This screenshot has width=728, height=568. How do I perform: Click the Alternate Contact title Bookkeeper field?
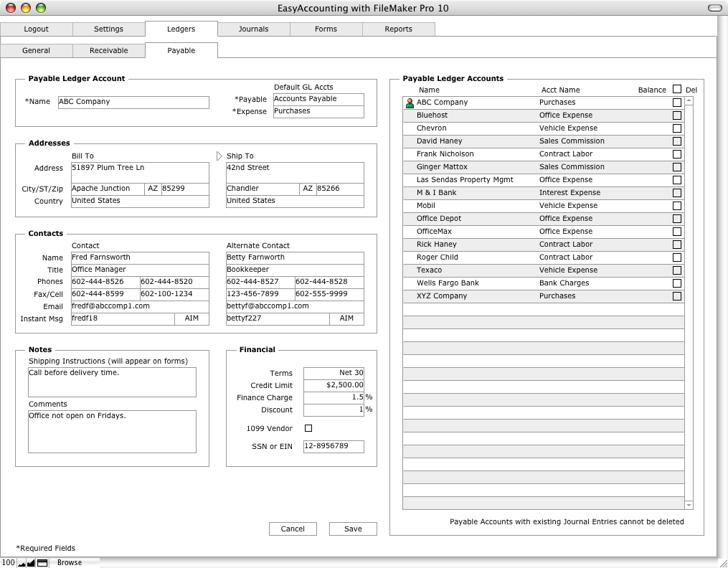[295, 270]
